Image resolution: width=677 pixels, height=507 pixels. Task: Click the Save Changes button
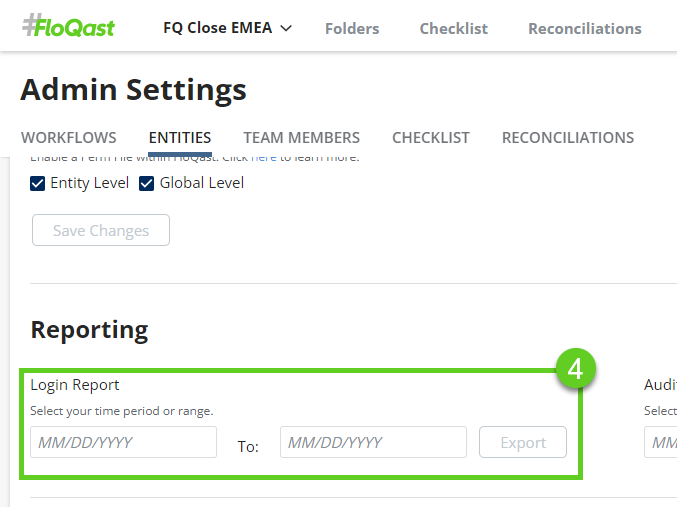point(101,230)
